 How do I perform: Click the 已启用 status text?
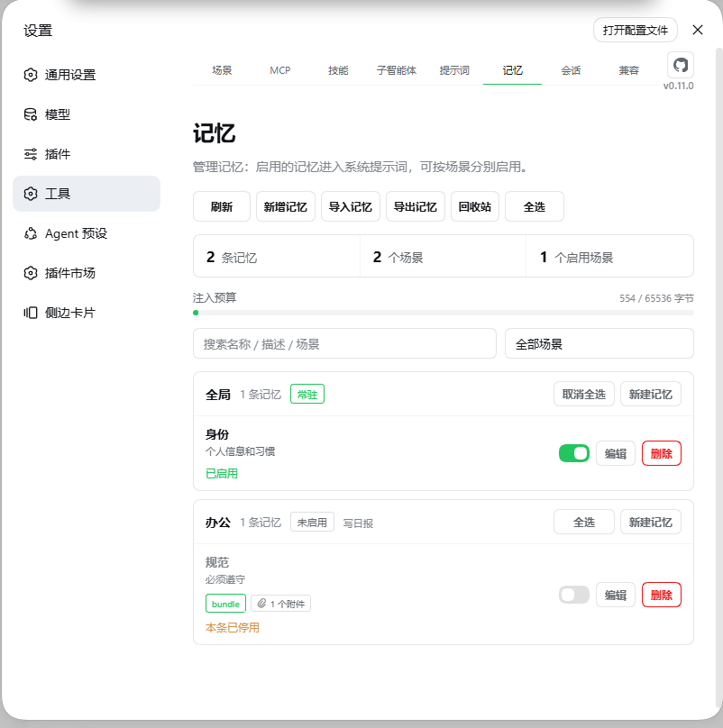(222, 474)
